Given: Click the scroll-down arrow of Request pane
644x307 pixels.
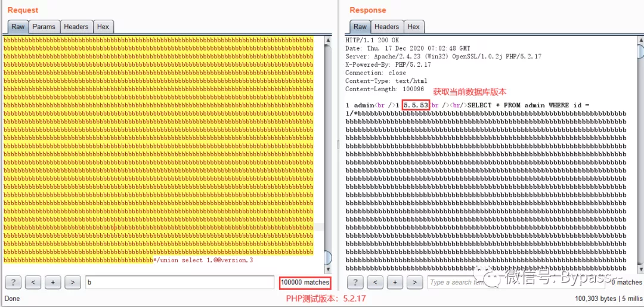Looking at the screenshot, I should pyautogui.click(x=328, y=269).
